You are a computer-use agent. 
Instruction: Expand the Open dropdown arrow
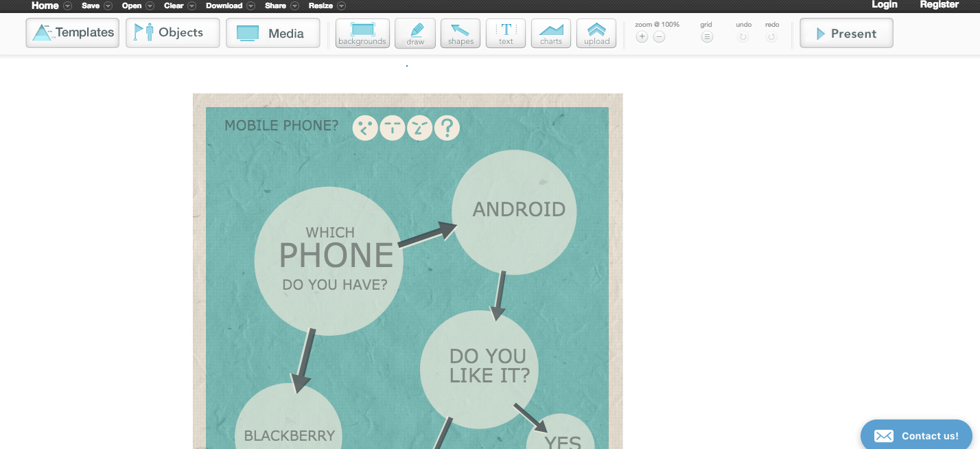click(150, 6)
